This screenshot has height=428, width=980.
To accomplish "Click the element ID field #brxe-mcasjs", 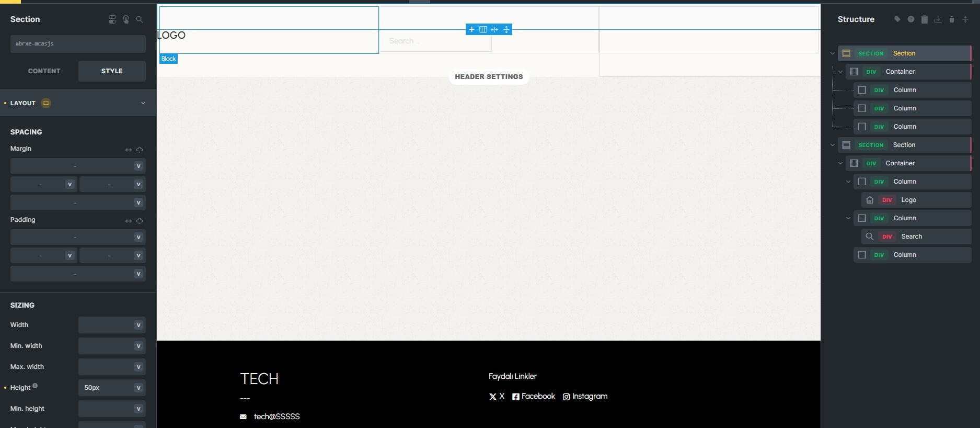I will pos(78,44).
